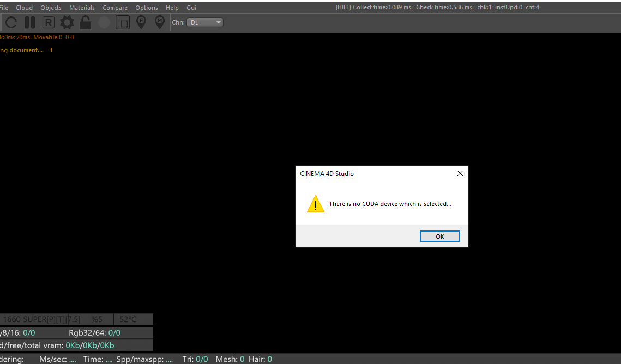Click the 'document...' loading status line
621x364 pixels.
[x=26, y=50]
